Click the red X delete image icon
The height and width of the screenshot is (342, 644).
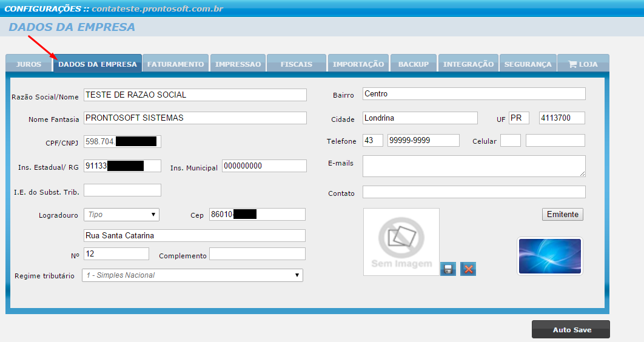(468, 269)
